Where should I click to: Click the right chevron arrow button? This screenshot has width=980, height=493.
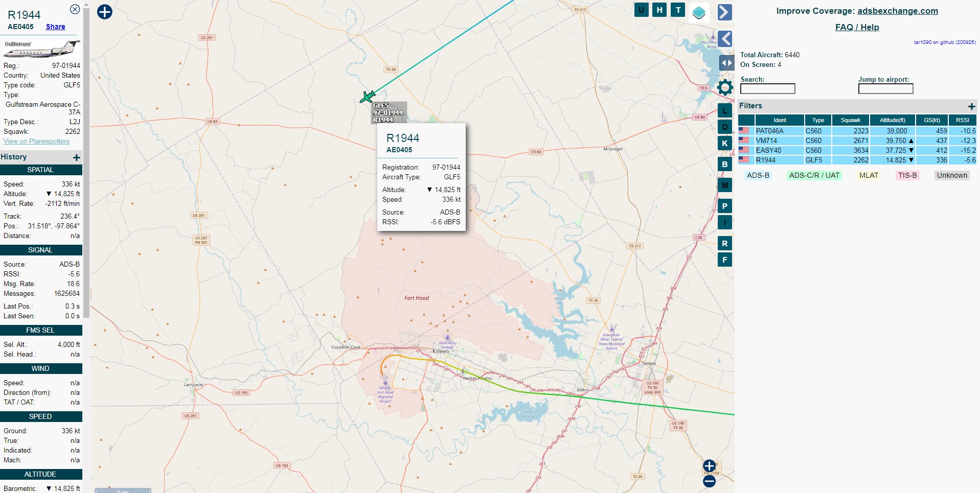724,12
